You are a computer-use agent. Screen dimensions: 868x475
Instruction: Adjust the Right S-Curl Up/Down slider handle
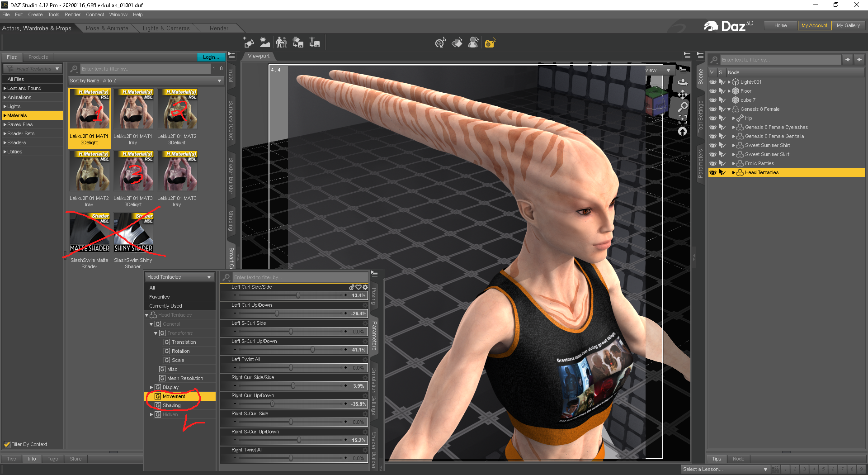click(x=299, y=440)
